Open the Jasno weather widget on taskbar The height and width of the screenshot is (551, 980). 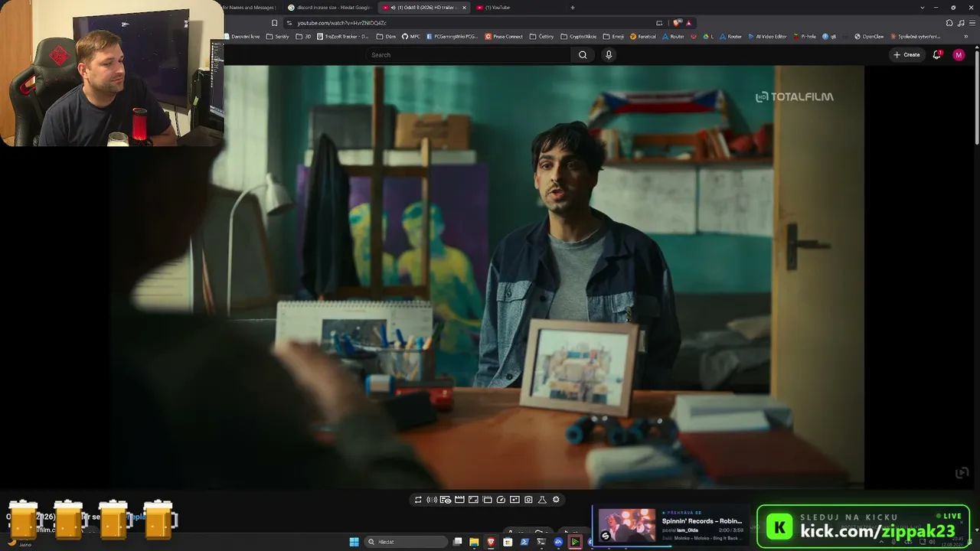(x=19, y=544)
